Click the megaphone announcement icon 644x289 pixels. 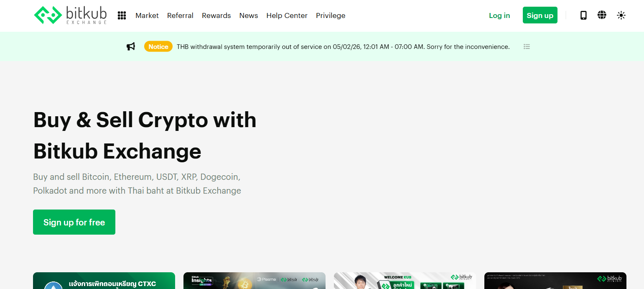(131, 46)
